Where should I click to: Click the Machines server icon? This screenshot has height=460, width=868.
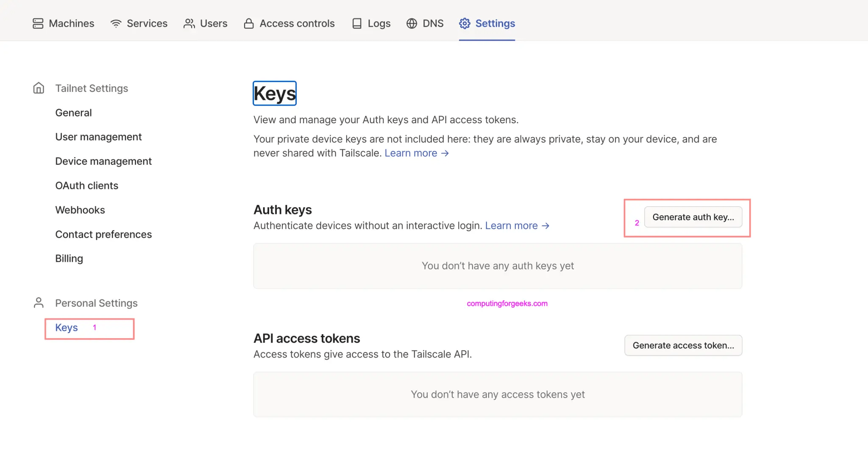pyautogui.click(x=38, y=23)
